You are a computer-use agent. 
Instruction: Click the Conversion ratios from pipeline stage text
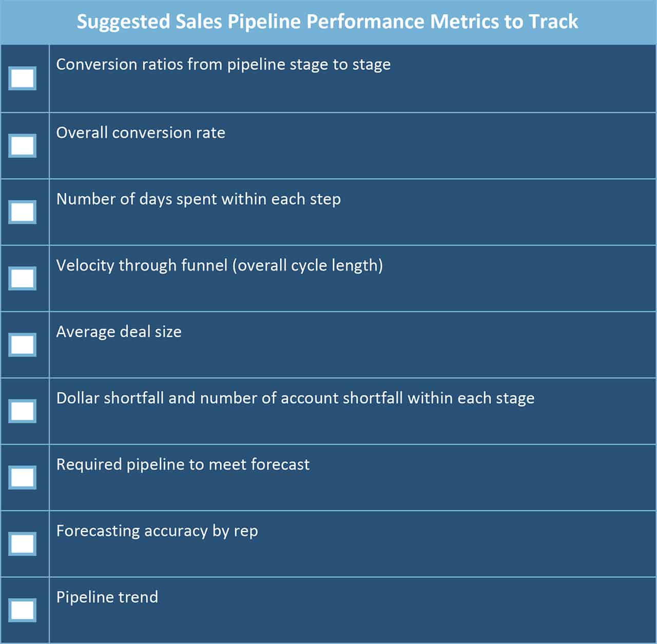click(x=223, y=65)
